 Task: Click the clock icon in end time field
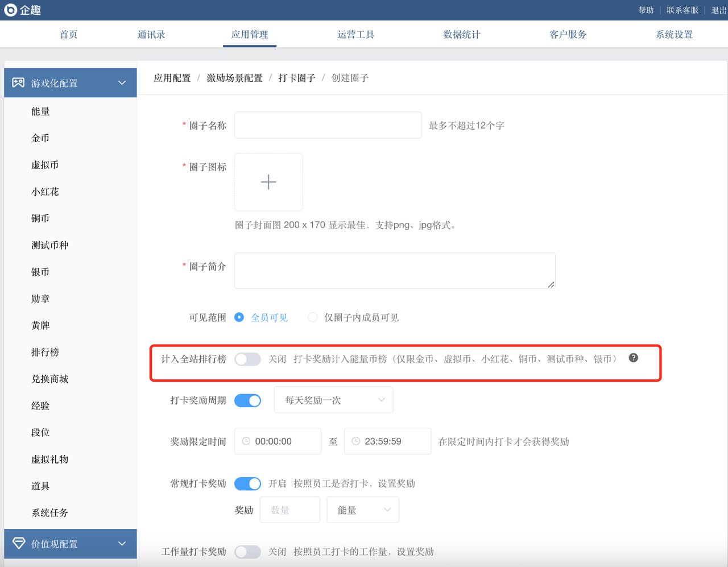tap(356, 441)
